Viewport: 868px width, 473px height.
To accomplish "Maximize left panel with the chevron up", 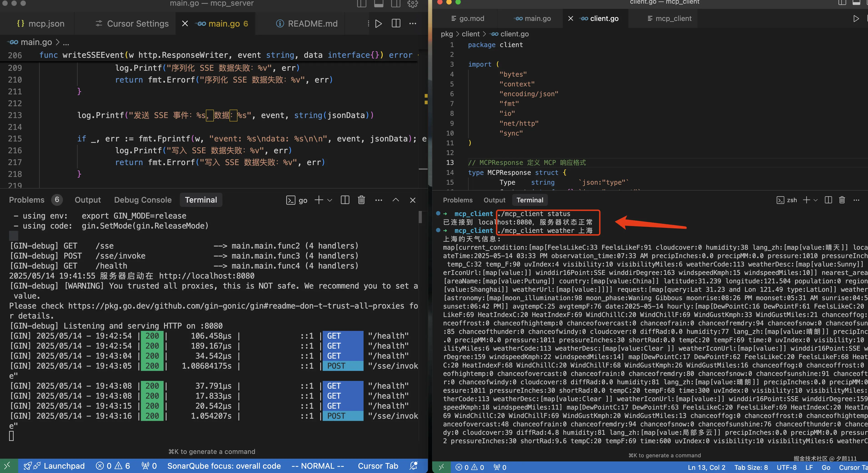I will [x=396, y=200].
